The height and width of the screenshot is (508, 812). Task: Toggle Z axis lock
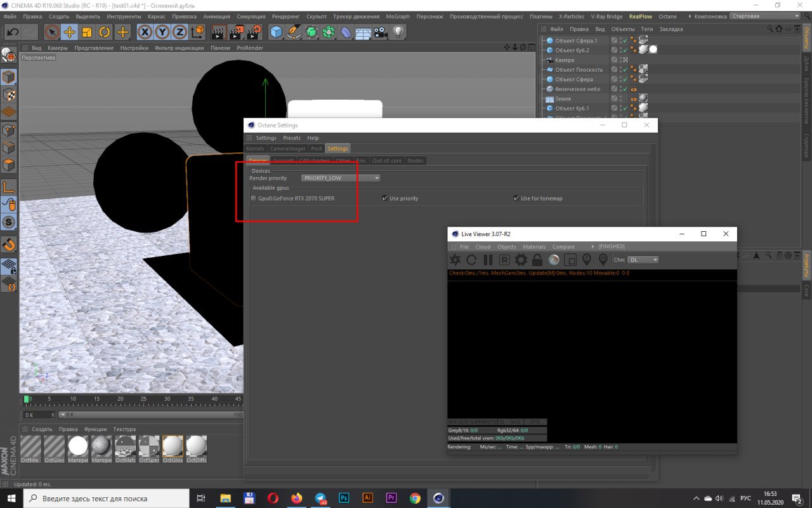(x=180, y=31)
